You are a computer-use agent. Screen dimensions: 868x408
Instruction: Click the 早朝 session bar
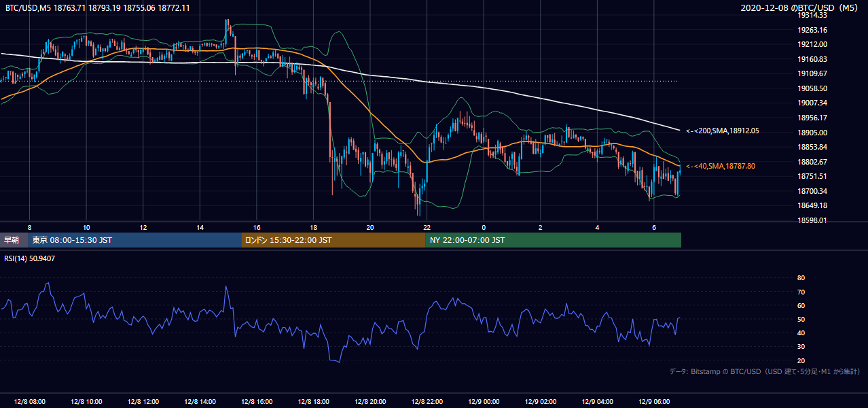[14, 240]
